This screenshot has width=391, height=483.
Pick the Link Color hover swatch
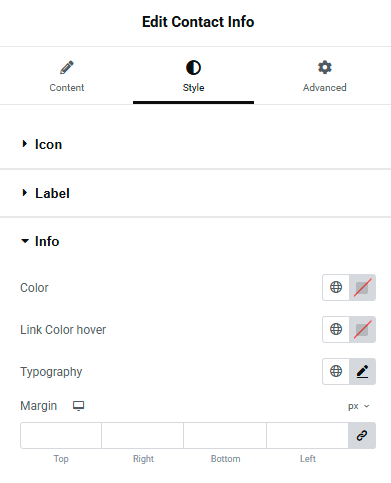[362, 329]
